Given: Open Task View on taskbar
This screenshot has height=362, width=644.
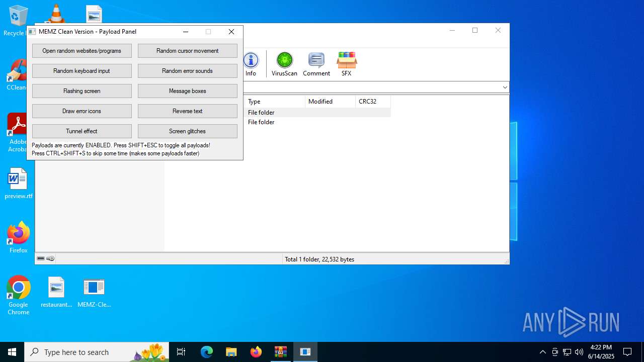Looking at the screenshot, I should (181, 352).
